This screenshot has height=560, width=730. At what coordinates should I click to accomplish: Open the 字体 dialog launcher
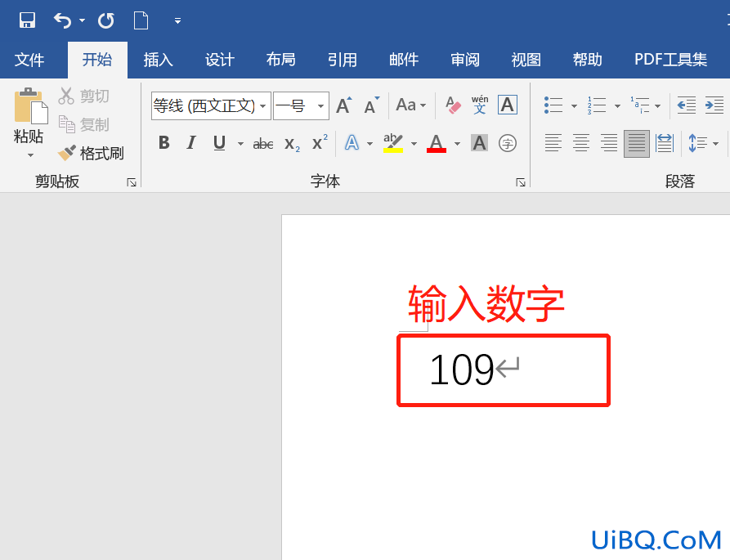(521, 182)
